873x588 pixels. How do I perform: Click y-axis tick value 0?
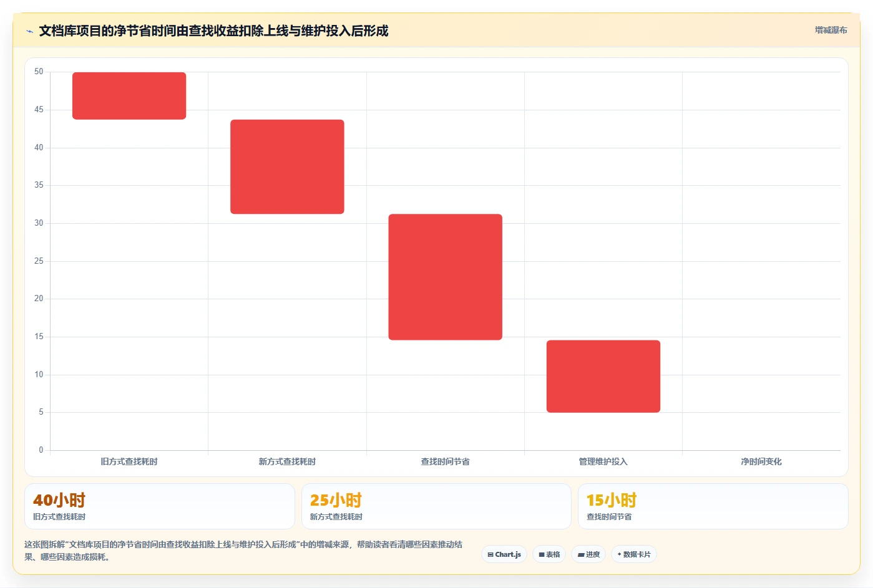coord(41,450)
